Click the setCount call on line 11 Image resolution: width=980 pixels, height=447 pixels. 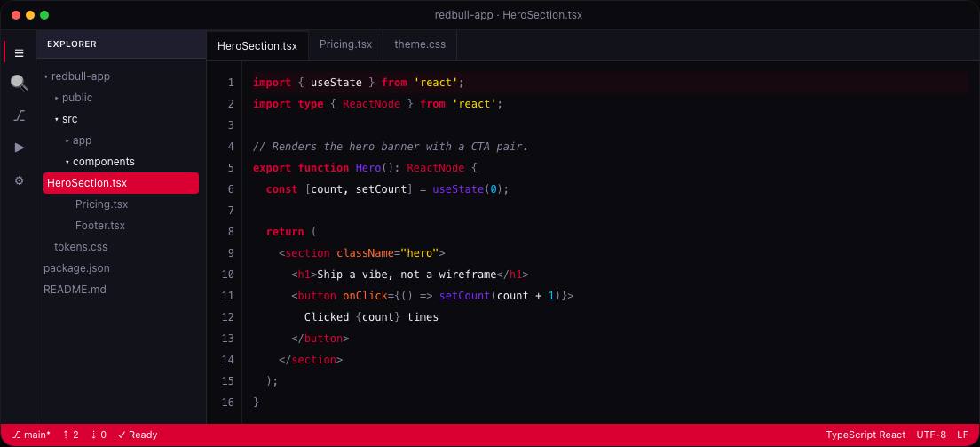(464, 296)
